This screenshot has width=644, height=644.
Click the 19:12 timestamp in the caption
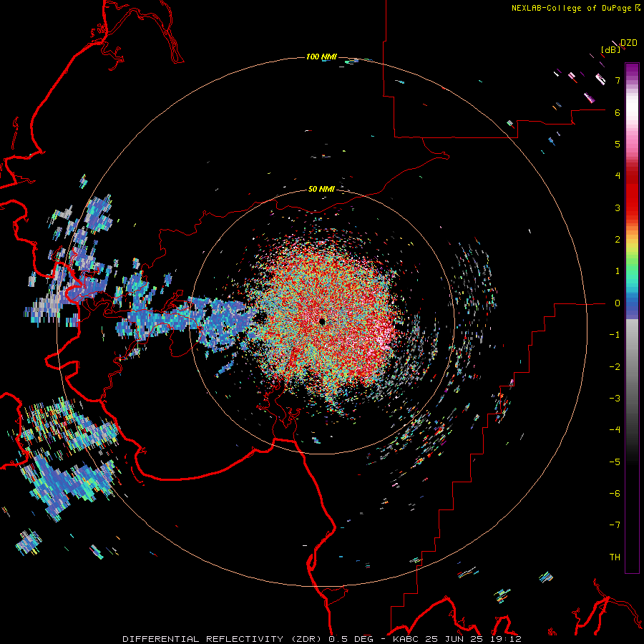506,639
